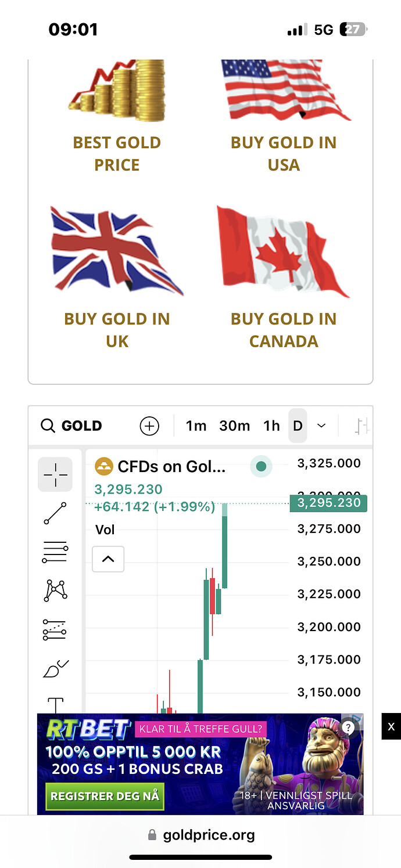401x868 pixels.
Task: Add symbol with the plus icon
Action: (149, 426)
